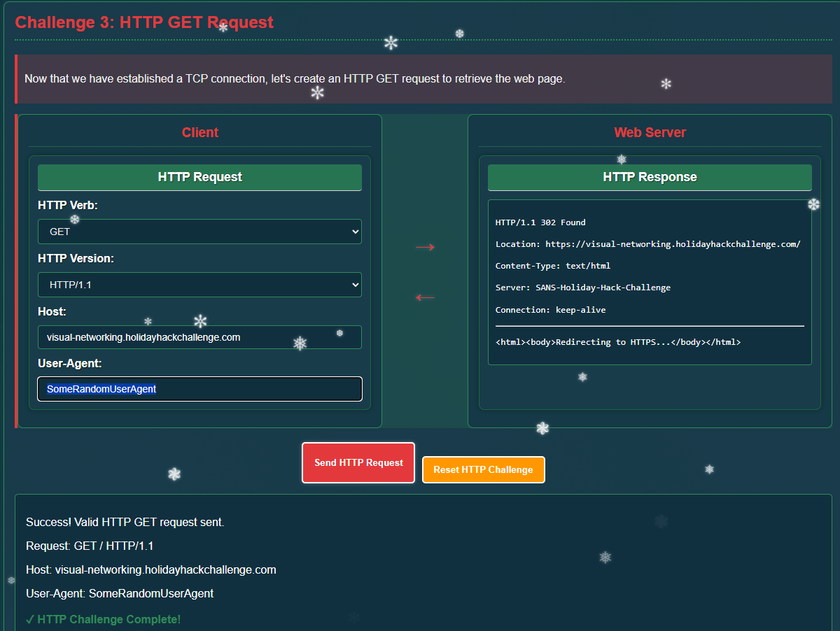Click the snowflake near the Send HTTP Request button

pos(173,474)
